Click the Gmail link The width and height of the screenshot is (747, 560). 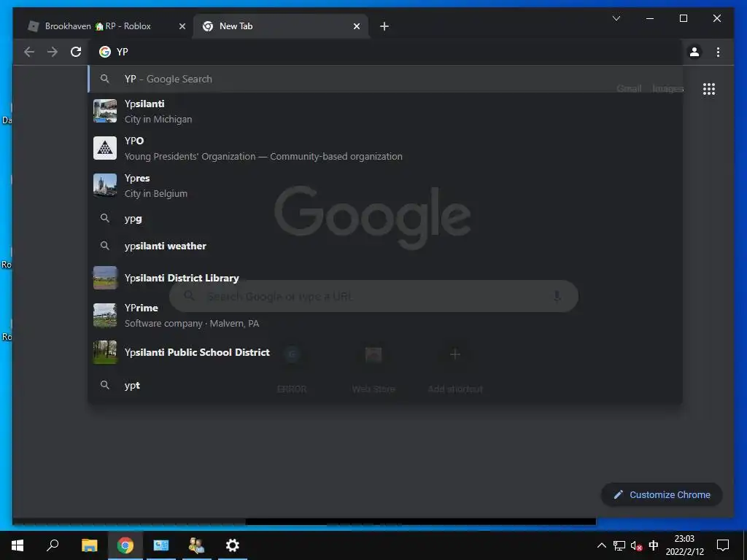click(628, 89)
